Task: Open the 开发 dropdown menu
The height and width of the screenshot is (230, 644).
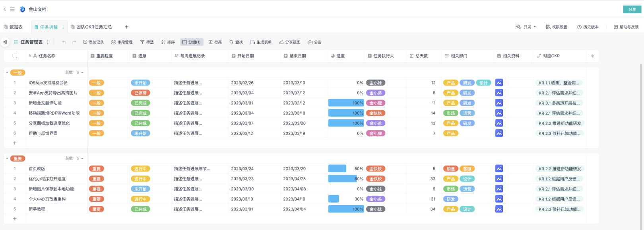Action: 526,27
